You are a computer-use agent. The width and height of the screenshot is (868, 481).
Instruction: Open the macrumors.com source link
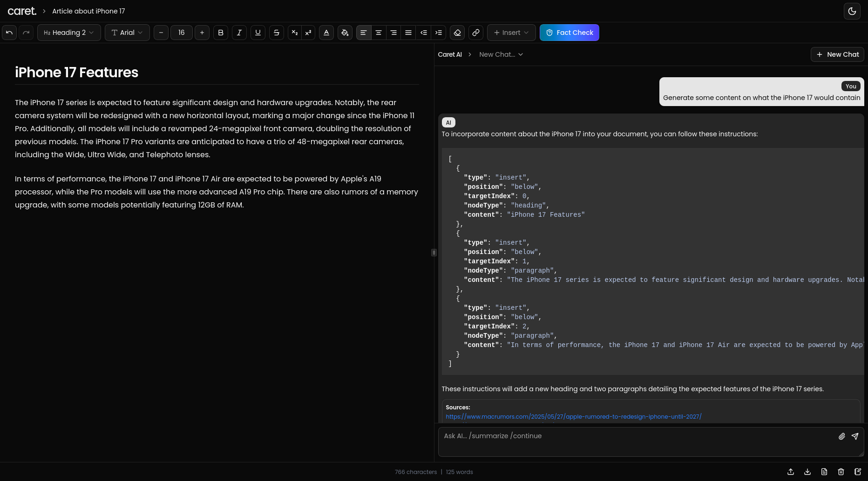point(573,417)
